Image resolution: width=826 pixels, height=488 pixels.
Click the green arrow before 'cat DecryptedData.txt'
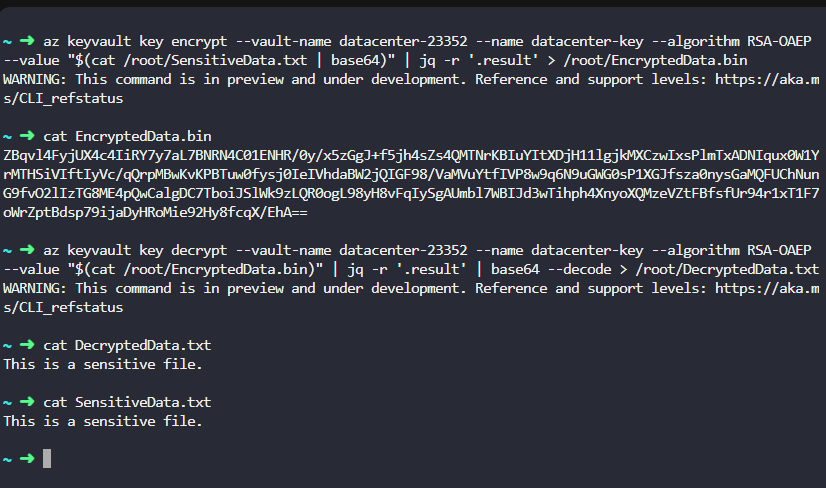coord(26,345)
